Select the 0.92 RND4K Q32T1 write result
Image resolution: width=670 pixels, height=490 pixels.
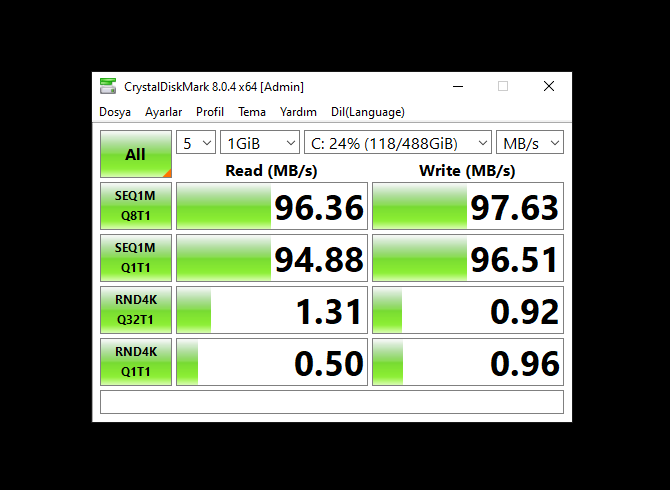point(468,310)
